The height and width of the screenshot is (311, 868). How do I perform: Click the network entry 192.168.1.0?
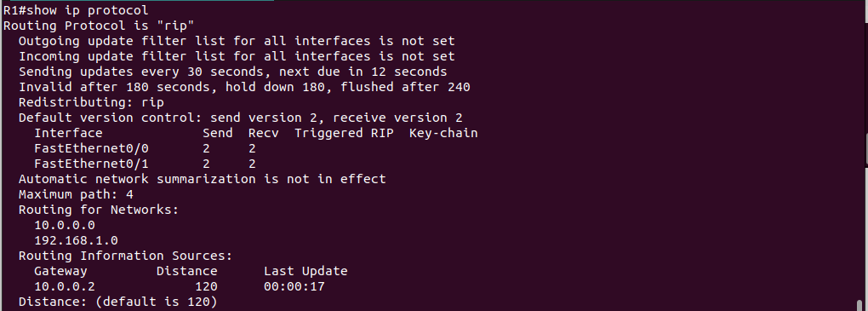[x=76, y=240]
